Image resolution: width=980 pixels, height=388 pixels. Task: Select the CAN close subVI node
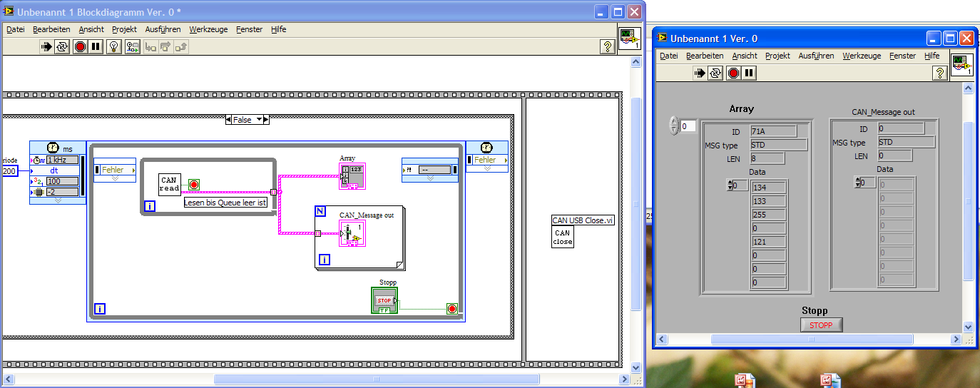pyautogui.click(x=563, y=237)
